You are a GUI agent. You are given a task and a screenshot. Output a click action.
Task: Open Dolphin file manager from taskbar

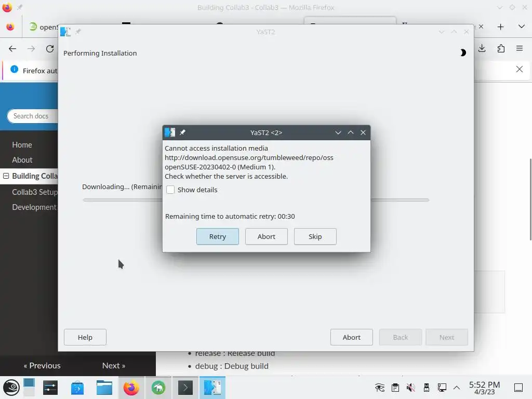click(x=104, y=388)
